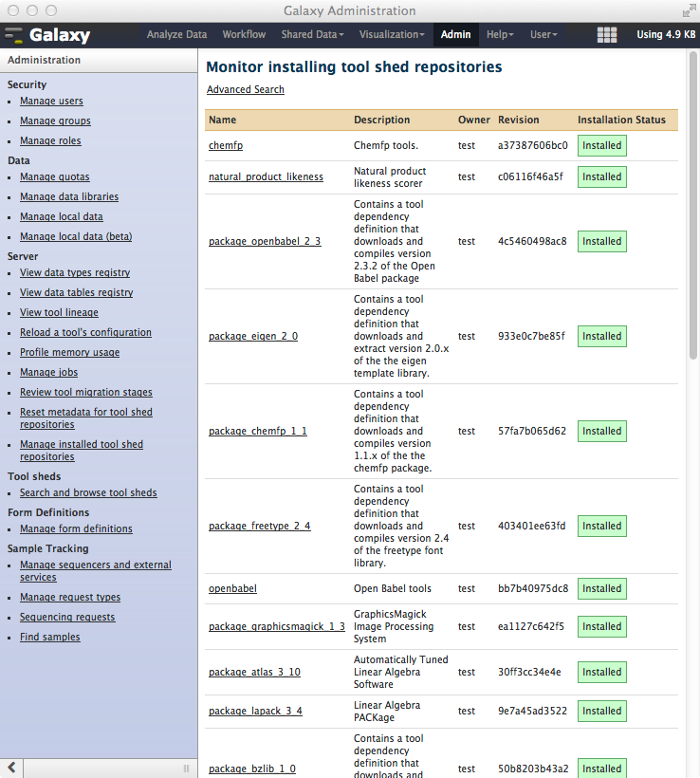Sort by the Owner column header
The image size is (700, 778).
click(x=473, y=120)
